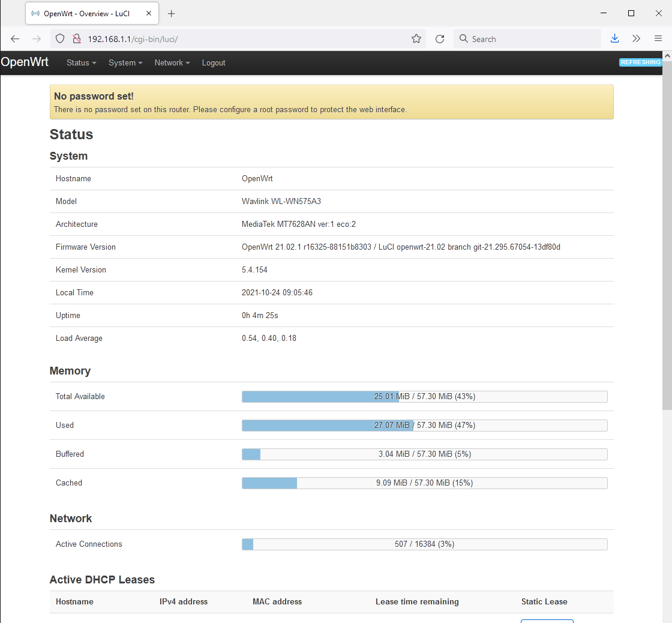Click the 'Firmware Version' row label

[x=86, y=247]
